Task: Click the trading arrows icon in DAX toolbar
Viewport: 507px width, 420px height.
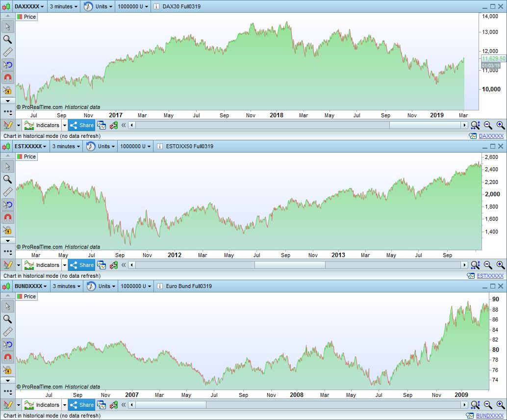Action: (113, 125)
